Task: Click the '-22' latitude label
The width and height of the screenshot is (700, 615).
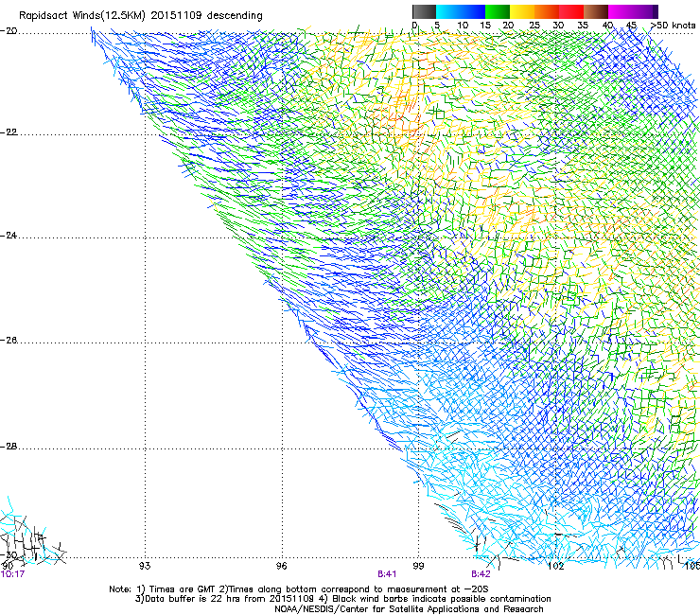Action: pyautogui.click(x=9, y=132)
